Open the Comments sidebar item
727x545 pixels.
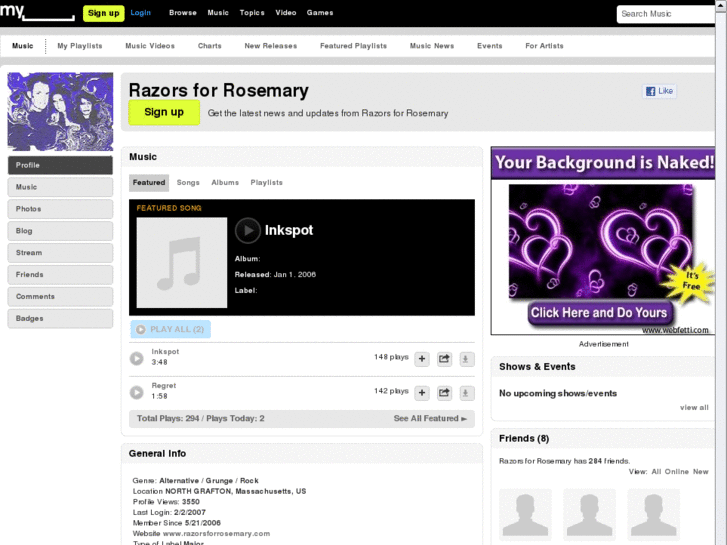[60, 296]
